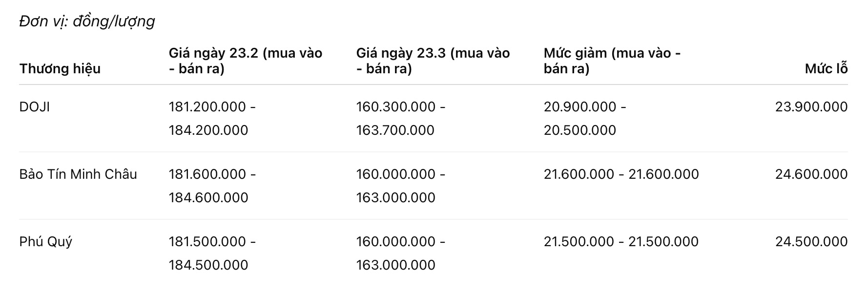Click DOJI's 23.2 price cell

(212, 118)
